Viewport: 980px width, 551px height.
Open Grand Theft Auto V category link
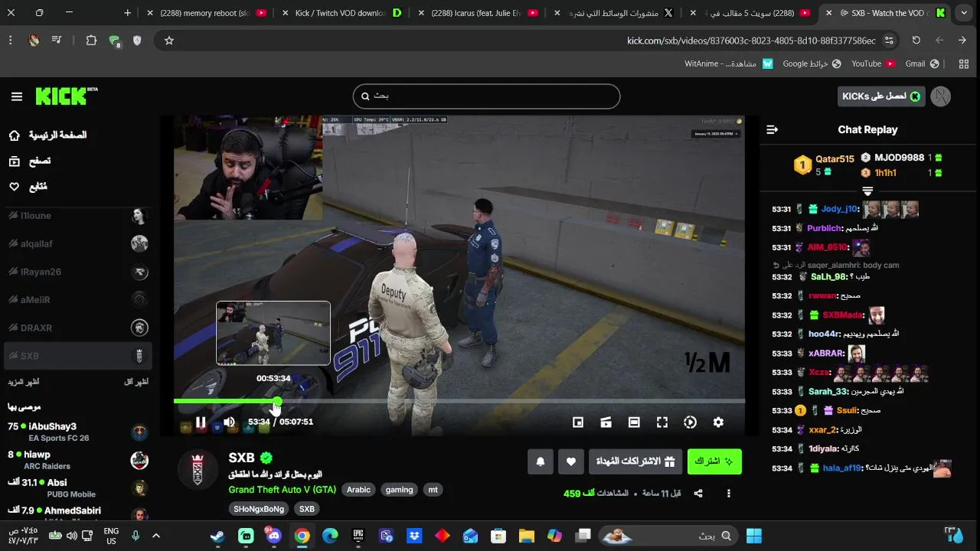point(282,490)
